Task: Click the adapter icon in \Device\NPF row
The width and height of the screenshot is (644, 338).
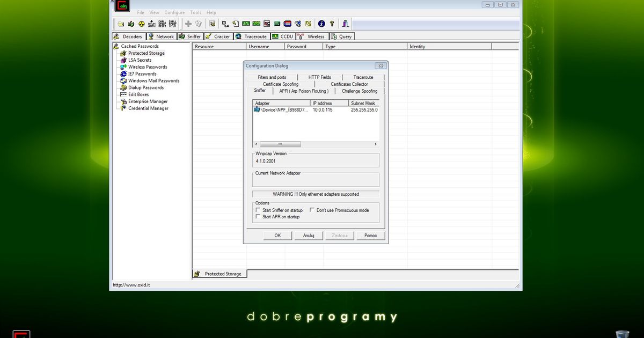Action: 257,109
